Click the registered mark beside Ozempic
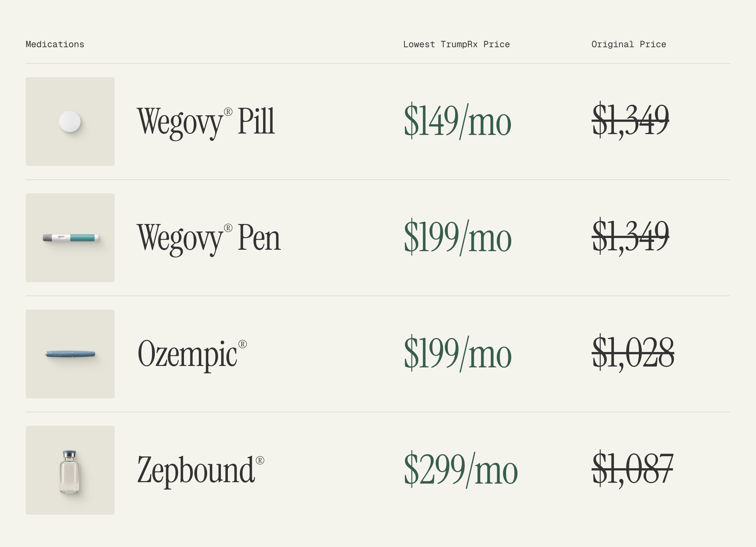 point(243,344)
